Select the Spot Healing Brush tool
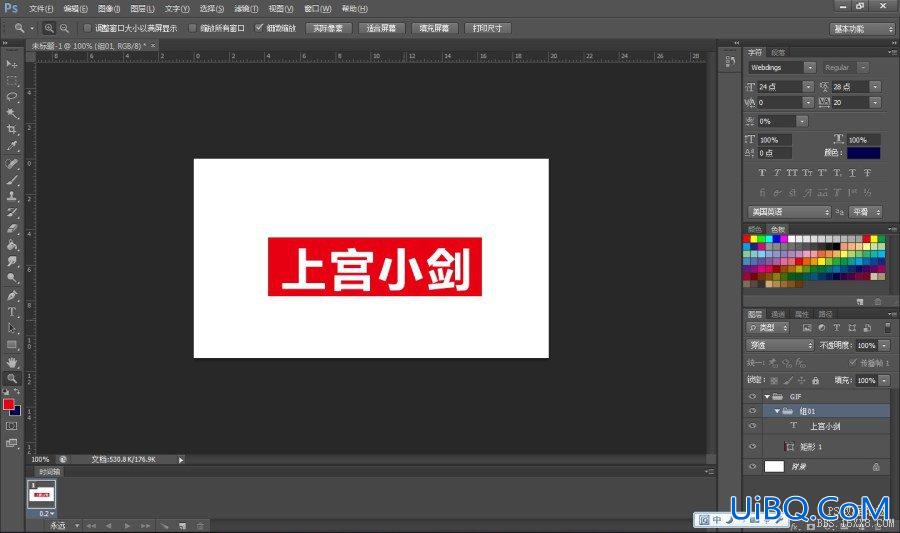The image size is (900, 533). [11, 164]
